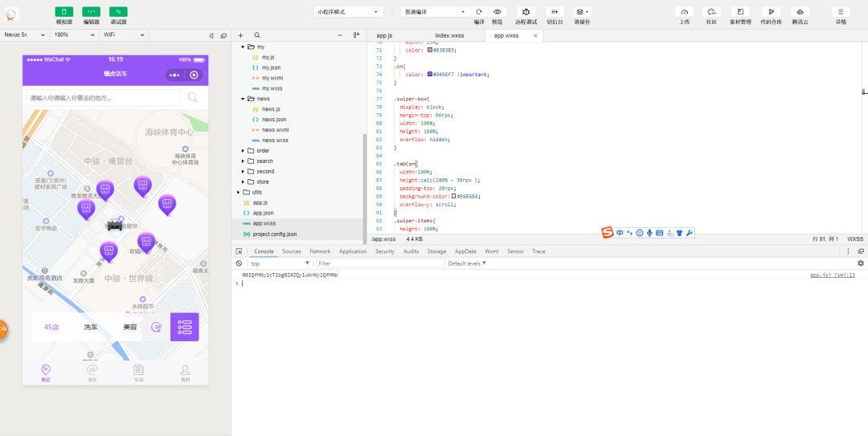
Task: Open the 清缓存 clear cache dropdown
Action: [x=582, y=11]
